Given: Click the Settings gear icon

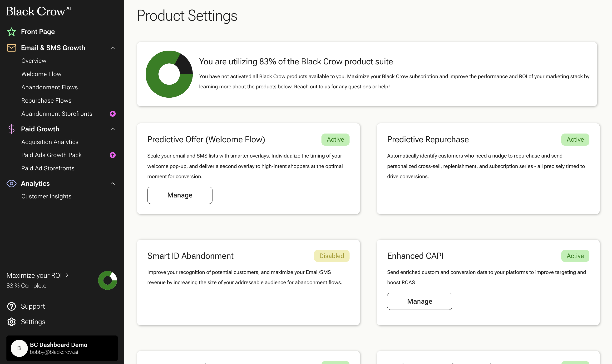Looking at the screenshot, I should click(x=11, y=322).
